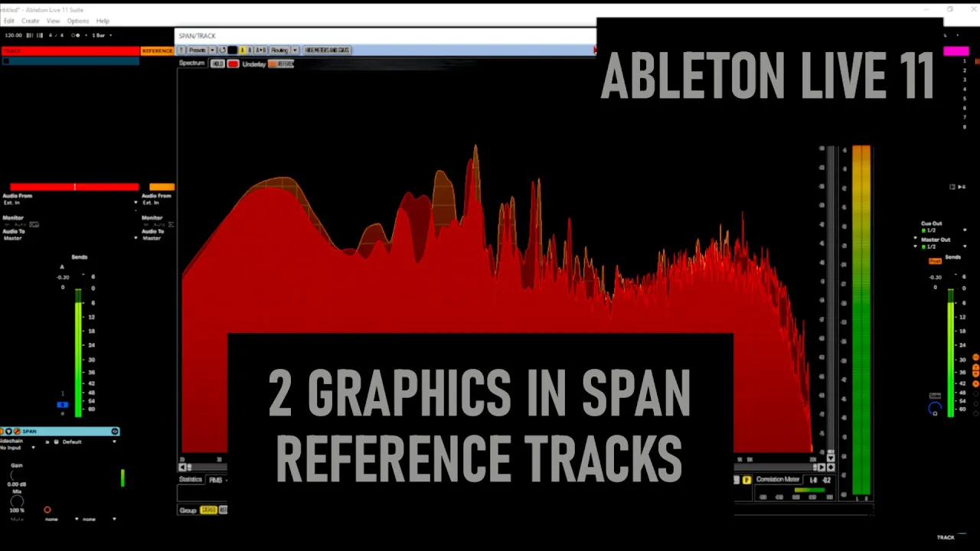The image size is (980, 551).
Task: Open TRACK Audio From Ext. In dropdown
Action: click(x=70, y=203)
